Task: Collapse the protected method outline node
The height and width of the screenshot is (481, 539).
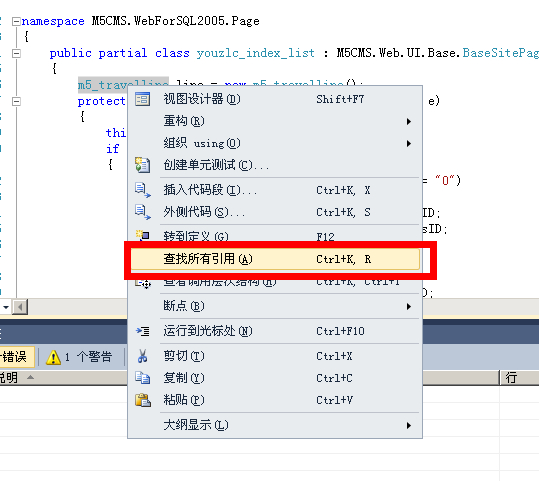Action: [x=16, y=101]
